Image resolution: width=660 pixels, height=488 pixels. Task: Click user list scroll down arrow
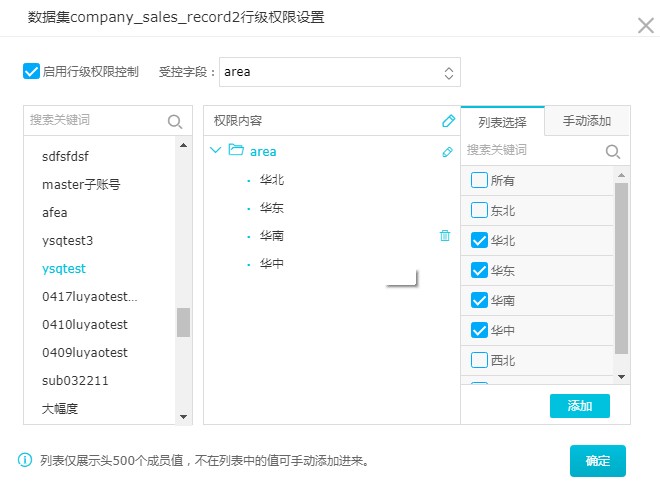[x=183, y=417]
